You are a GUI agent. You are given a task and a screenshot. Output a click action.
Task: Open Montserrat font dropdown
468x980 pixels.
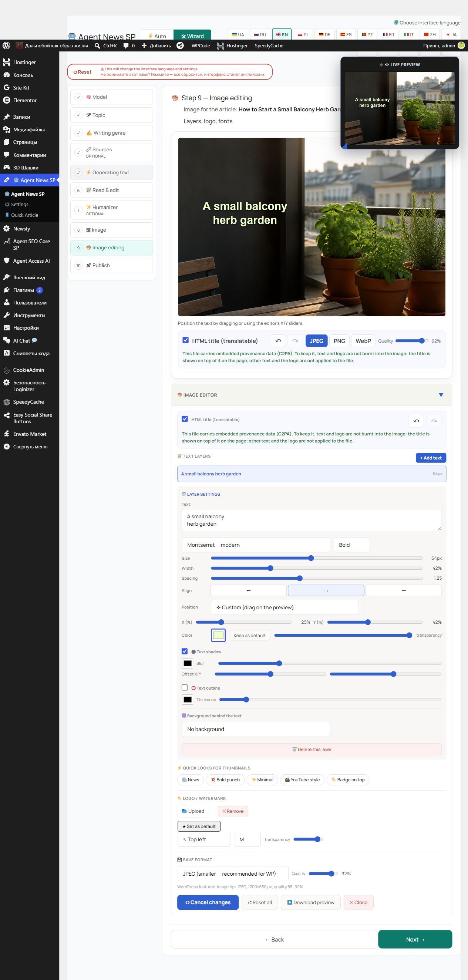point(256,545)
